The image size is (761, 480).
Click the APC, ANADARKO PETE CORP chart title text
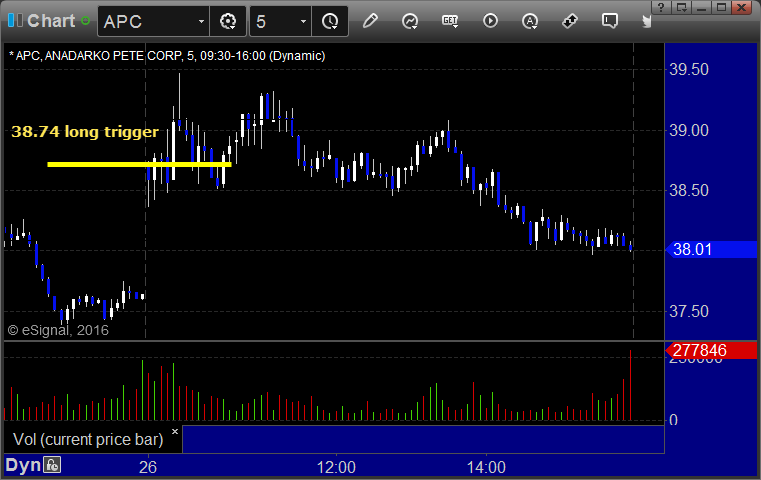coord(167,56)
